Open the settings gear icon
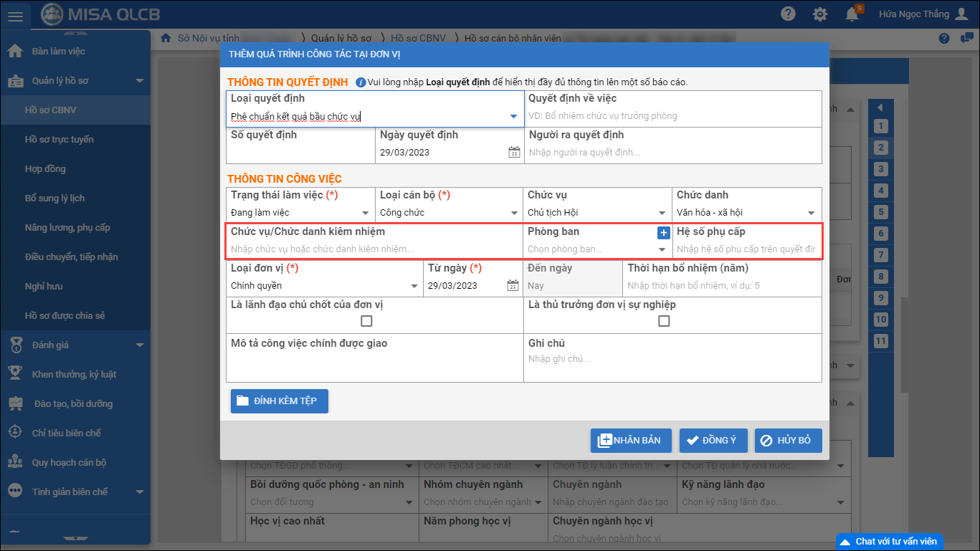 pyautogui.click(x=820, y=14)
